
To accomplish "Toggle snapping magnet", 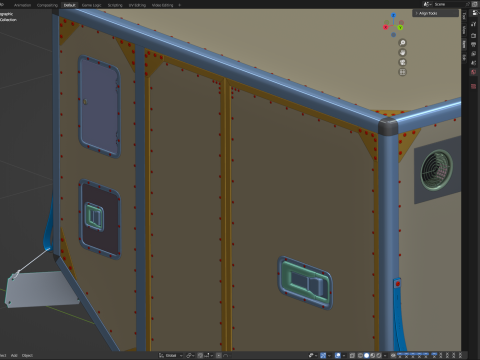I will (200, 355).
